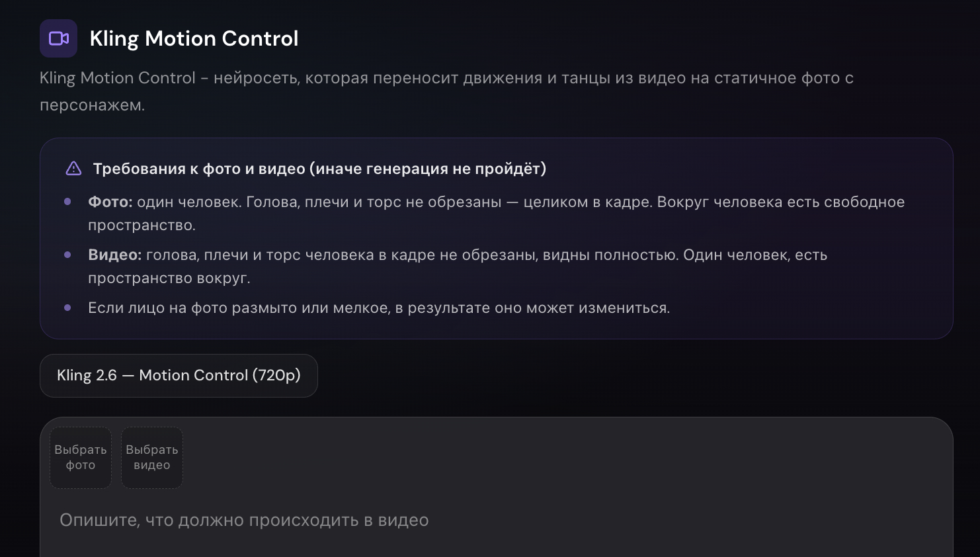Click the bold Видео: label
The width and height of the screenshot is (980, 557).
[x=114, y=255]
